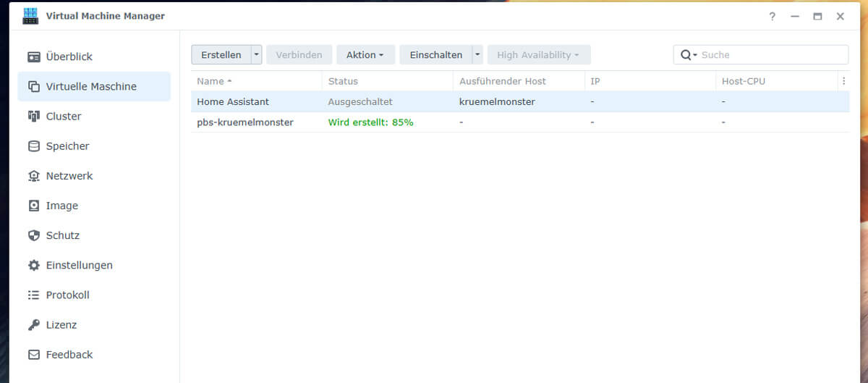Click the Lizenz key icon
The image size is (868, 383).
click(34, 325)
